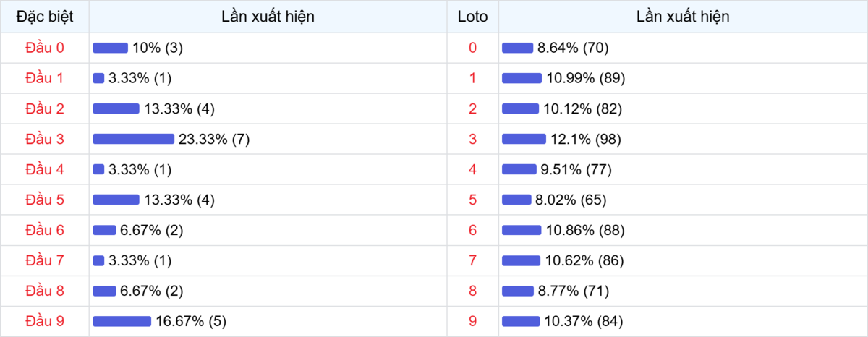
Task: Click the Đầu 7 label
Action: [x=45, y=260]
